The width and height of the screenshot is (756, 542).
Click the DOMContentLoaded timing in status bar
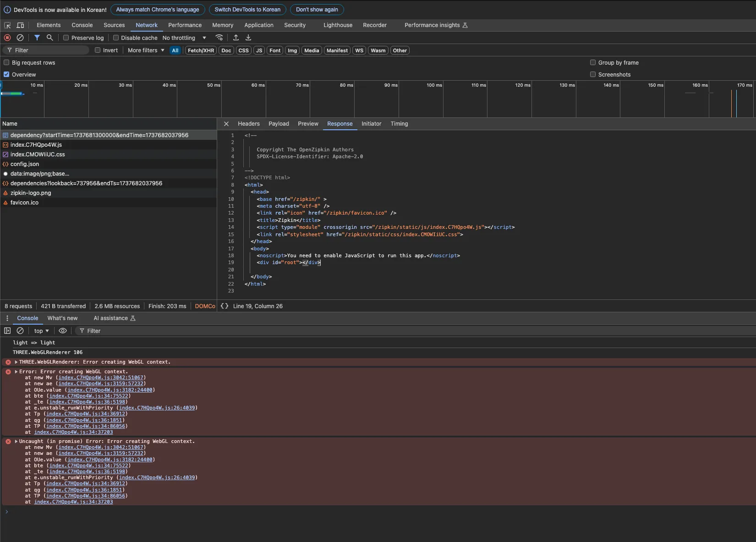[205, 306]
